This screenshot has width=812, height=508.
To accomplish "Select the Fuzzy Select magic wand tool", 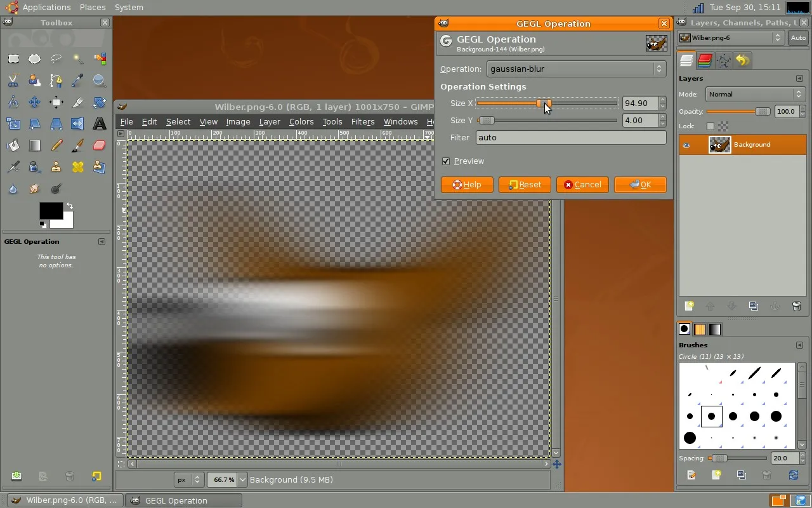I will tap(78, 59).
